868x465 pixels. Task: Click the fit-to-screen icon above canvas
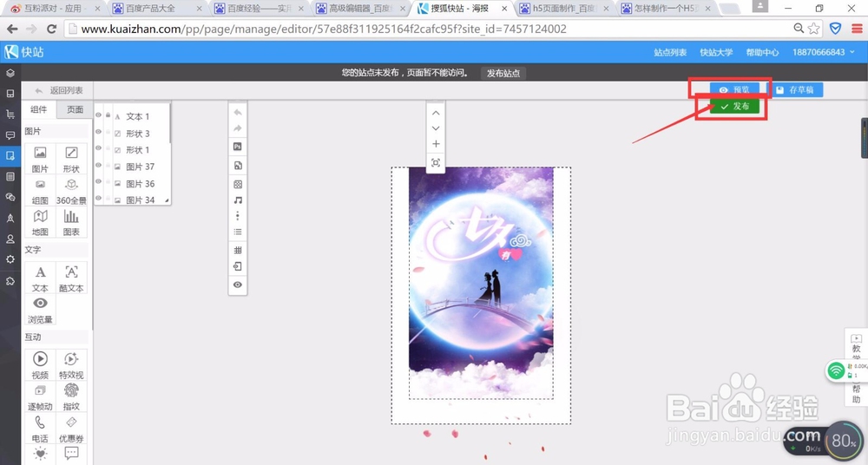[x=436, y=163]
